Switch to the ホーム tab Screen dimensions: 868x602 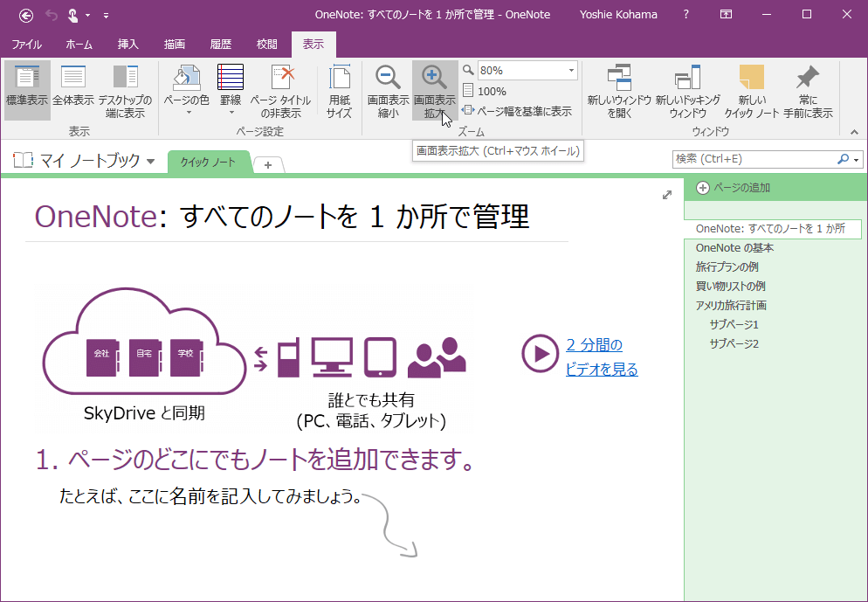(79, 45)
